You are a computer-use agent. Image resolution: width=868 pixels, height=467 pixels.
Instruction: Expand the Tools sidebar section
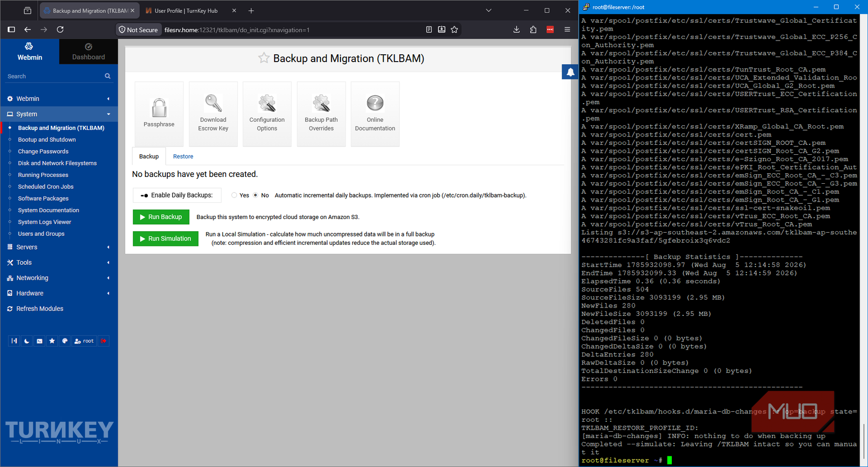[x=59, y=262]
